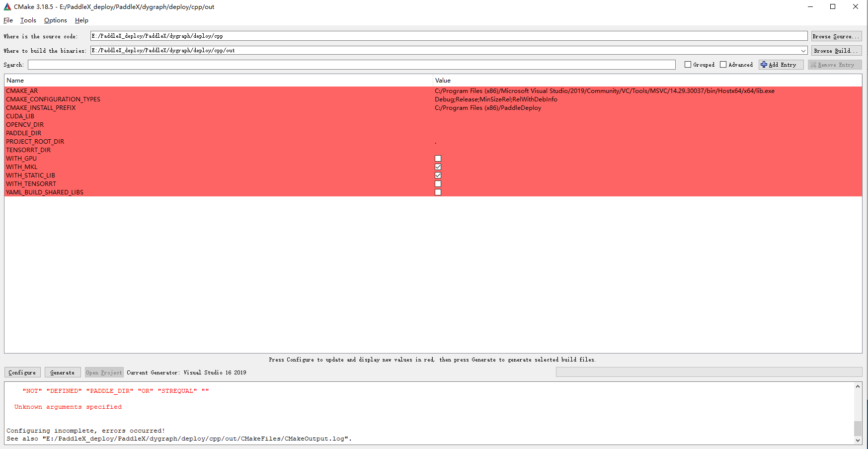
Task: Click Browse Source button
Action: 836,36
